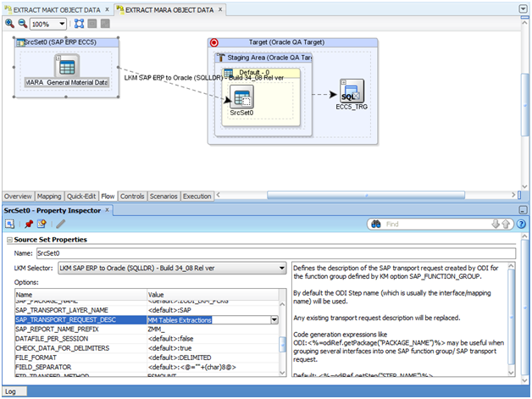Click the <default>:DELIMITED value cell
This screenshot has height=399, width=532.
[213, 357]
